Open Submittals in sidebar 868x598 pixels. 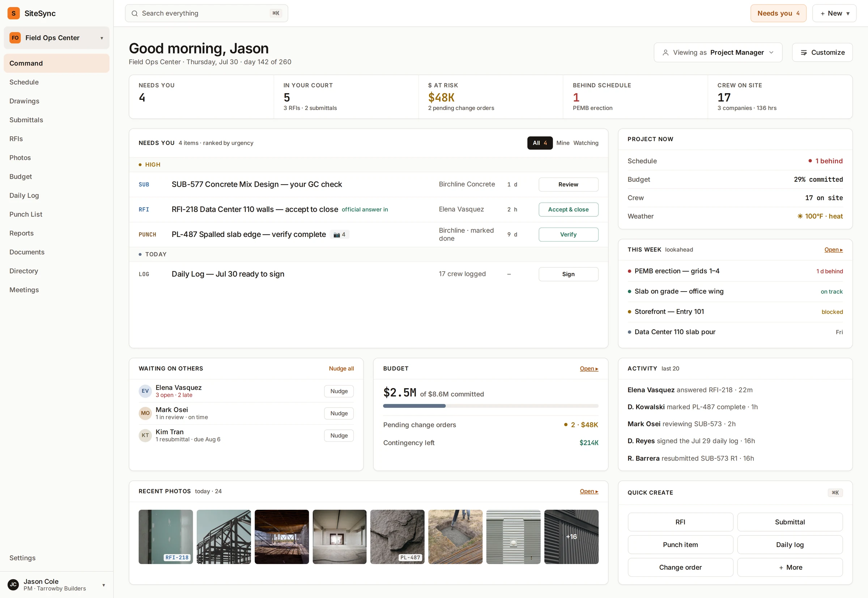pyautogui.click(x=56, y=120)
